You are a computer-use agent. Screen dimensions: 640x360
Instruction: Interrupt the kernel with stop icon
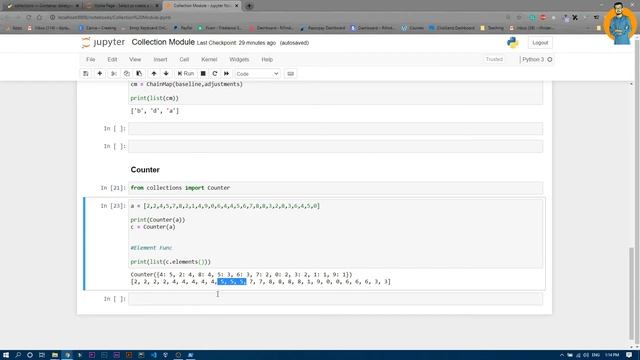(203, 73)
